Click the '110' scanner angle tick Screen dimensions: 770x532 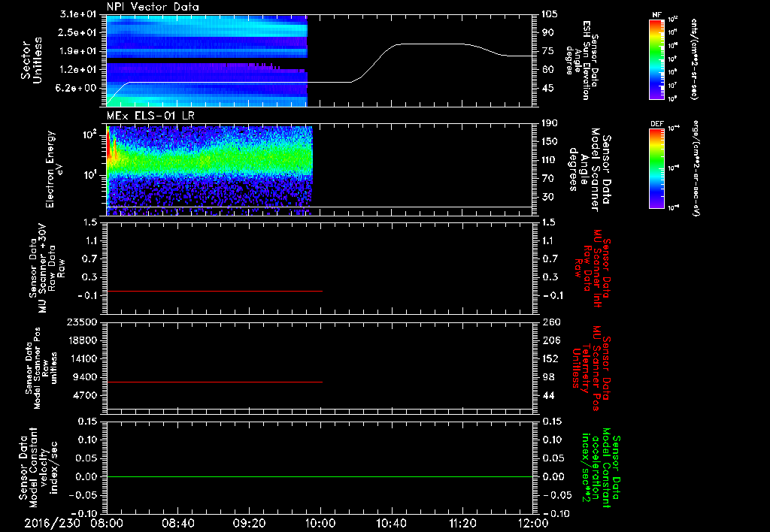550,160
